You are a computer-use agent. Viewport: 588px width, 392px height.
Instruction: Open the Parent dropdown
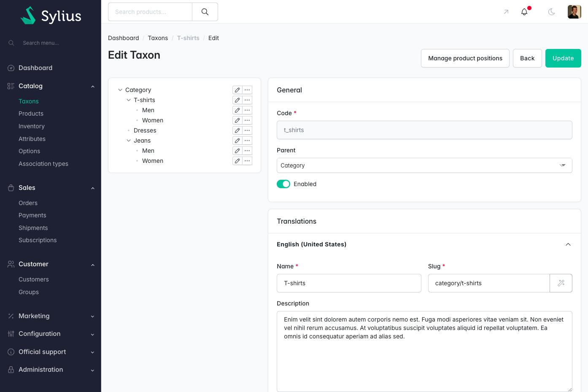(x=424, y=165)
